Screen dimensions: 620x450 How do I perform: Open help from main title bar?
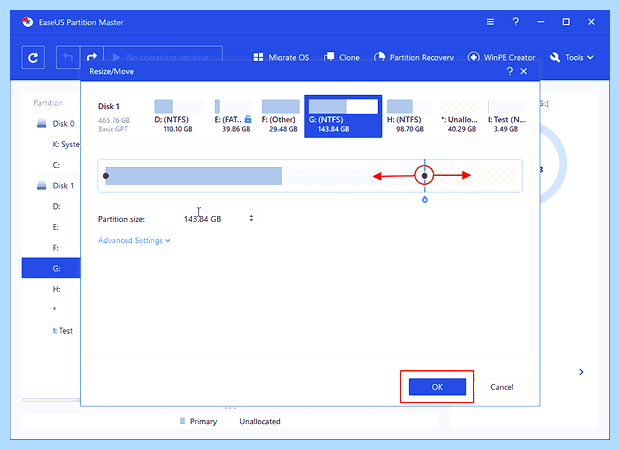coord(516,22)
